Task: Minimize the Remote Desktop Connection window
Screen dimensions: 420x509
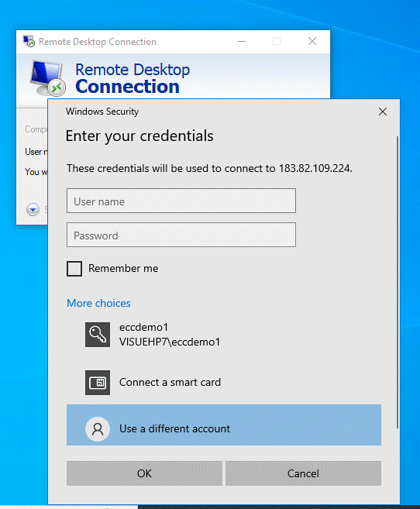Action: click(242, 41)
